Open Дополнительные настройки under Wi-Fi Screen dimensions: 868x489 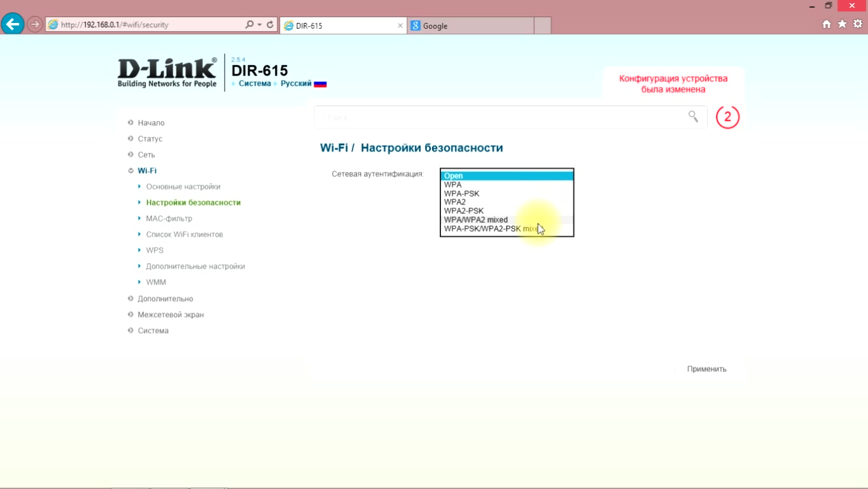point(195,266)
